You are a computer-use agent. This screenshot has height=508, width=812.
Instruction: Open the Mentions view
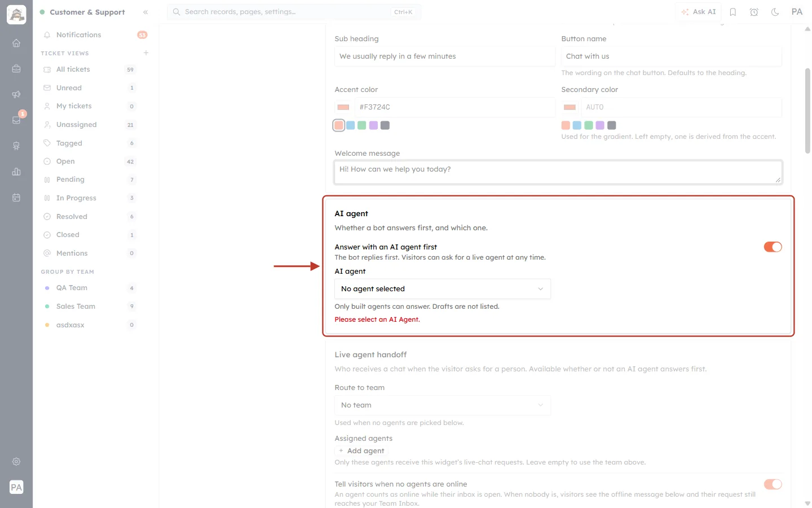(x=90, y=253)
